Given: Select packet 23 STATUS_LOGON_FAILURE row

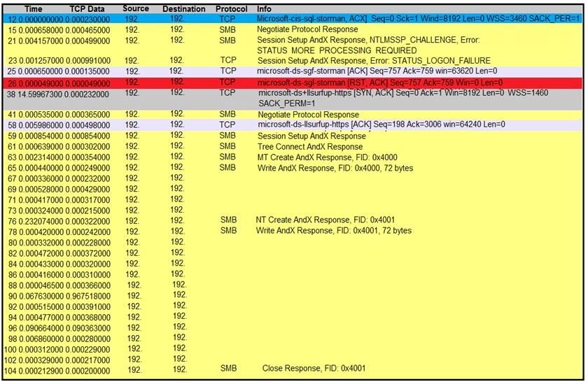Looking at the screenshot, I should point(293,61).
